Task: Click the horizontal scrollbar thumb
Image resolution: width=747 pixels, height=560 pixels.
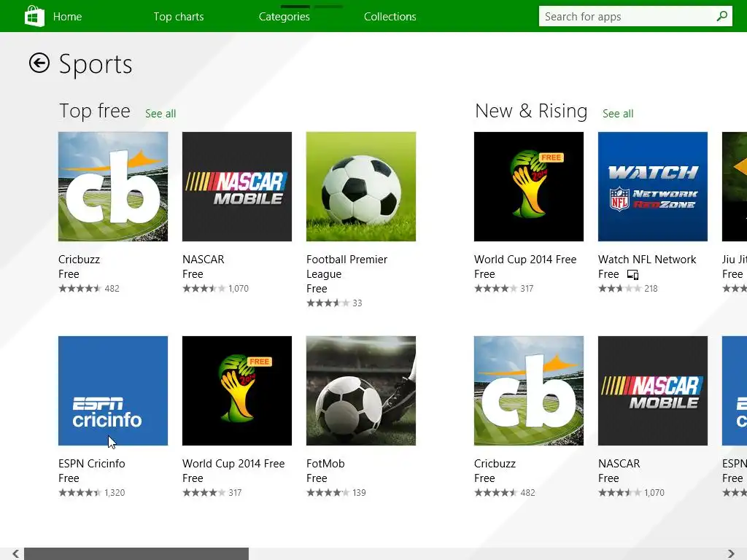Action: (x=136, y=553)
